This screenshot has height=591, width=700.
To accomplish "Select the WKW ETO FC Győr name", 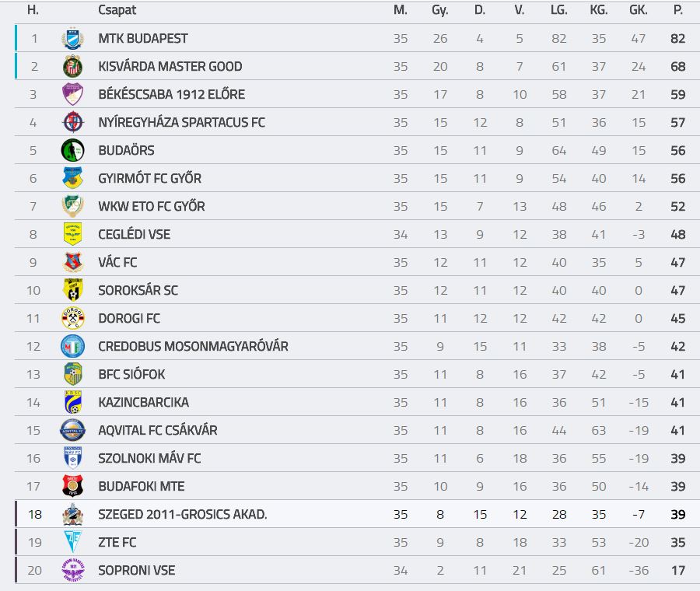I will (152, 206).
